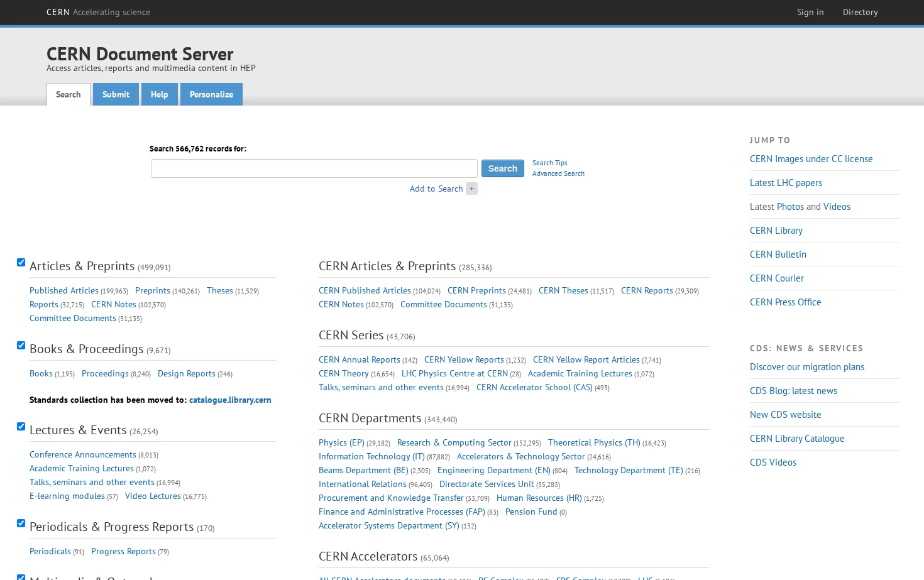This screenshot has height=580, width=924.
Task: Open the Search Tips link
Action: [x=549, y=163]
